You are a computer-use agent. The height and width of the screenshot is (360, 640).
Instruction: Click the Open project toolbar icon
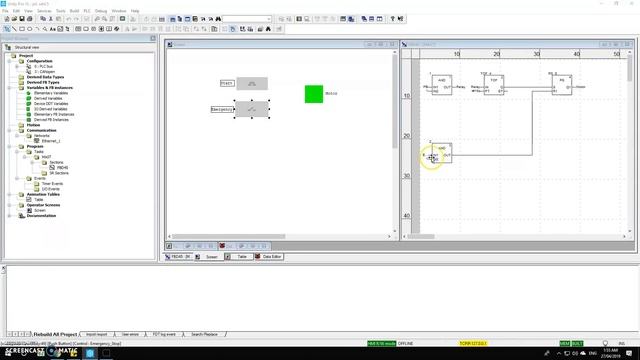(14, 19)
